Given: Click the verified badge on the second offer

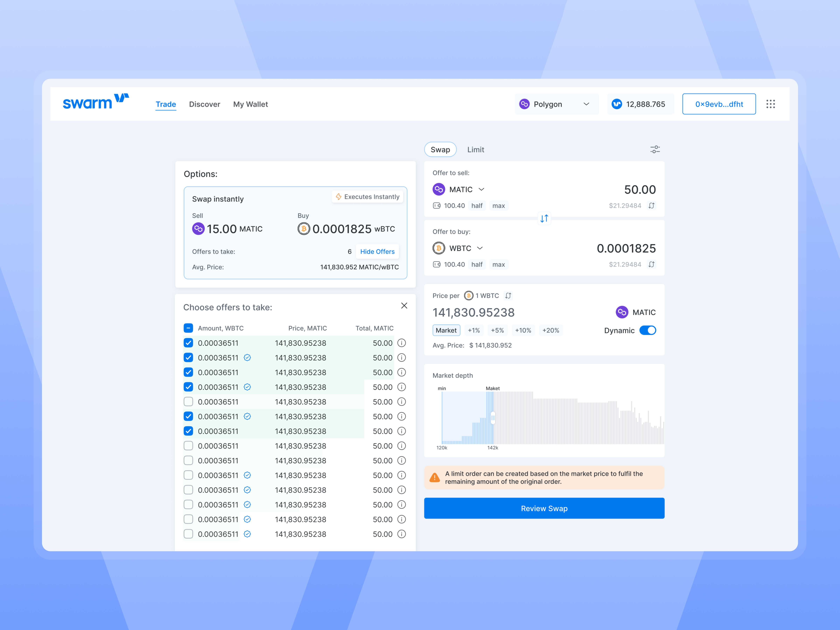Looking at the screenshot, I should [247, 357].
